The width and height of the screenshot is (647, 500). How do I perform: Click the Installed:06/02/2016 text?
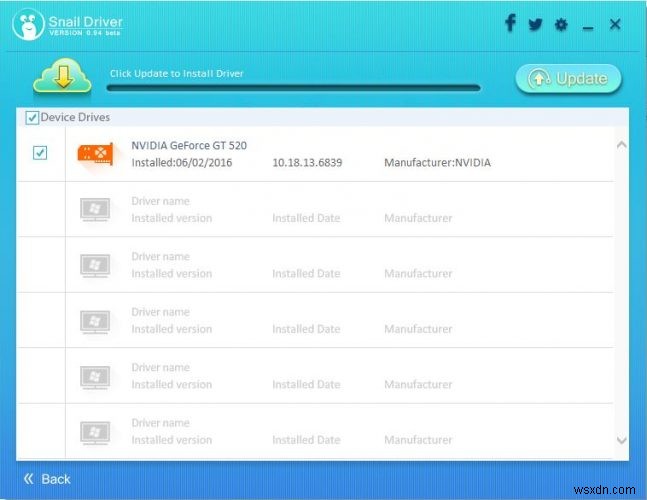coord(182,163)
